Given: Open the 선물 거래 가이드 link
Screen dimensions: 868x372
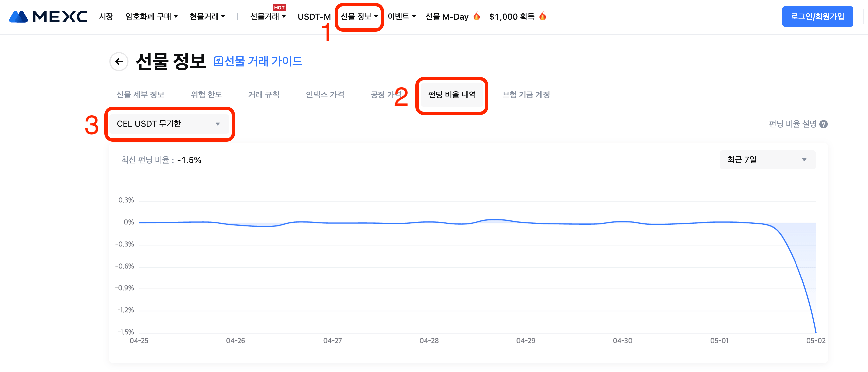Looking at the screenshot, I should tap(263, 61).
